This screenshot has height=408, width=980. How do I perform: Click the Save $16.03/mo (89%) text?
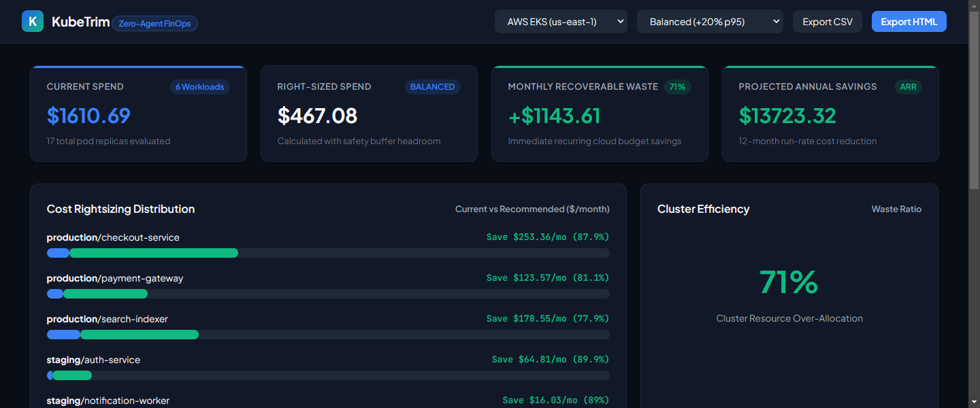pyautogui.click(x=556, y=401)
